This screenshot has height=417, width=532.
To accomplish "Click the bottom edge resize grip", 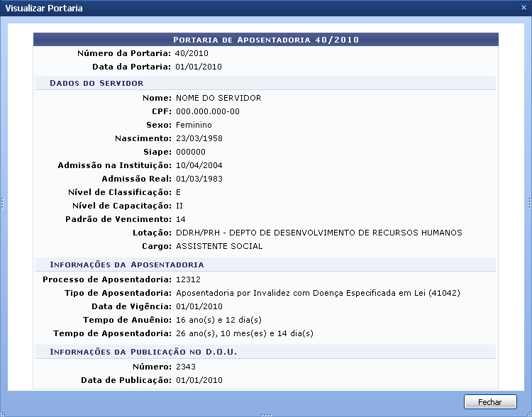I will [x=266, y=414].
